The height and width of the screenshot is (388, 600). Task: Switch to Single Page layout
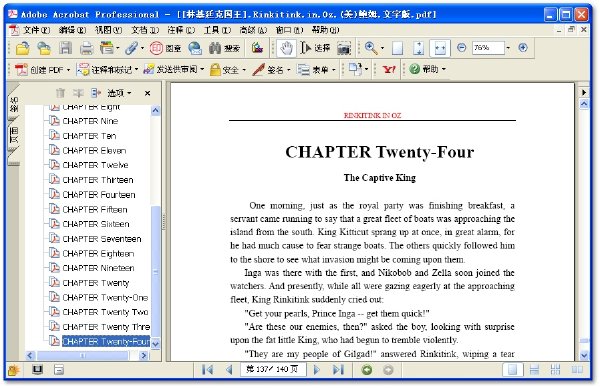click(x=512, y=370)
